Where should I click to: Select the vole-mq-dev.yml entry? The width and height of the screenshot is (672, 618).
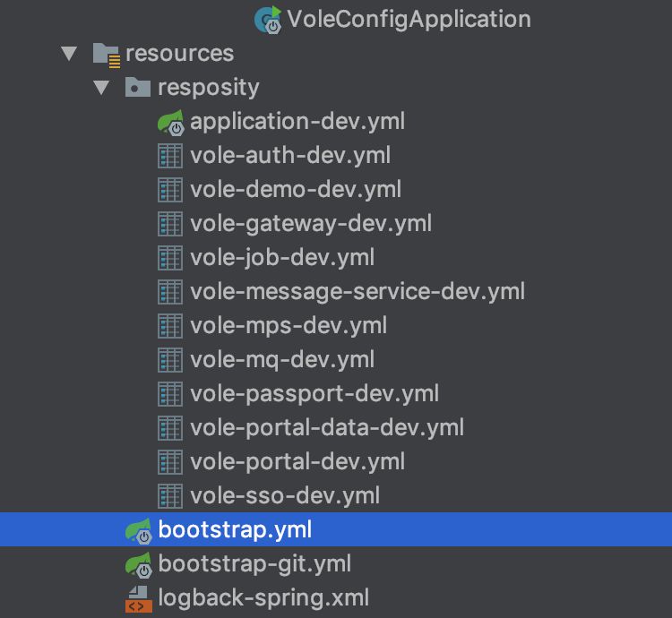pos(282,360)
